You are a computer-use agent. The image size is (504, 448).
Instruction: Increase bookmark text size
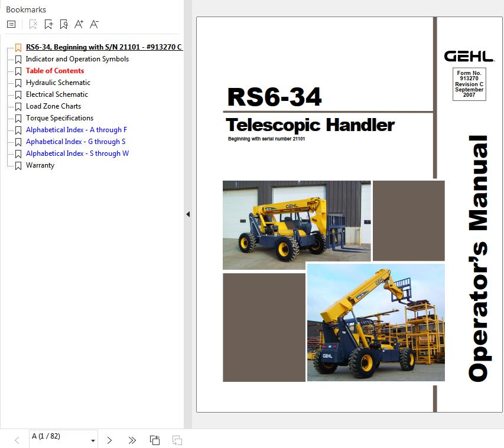pyautogui.click(x=79, y=24)
